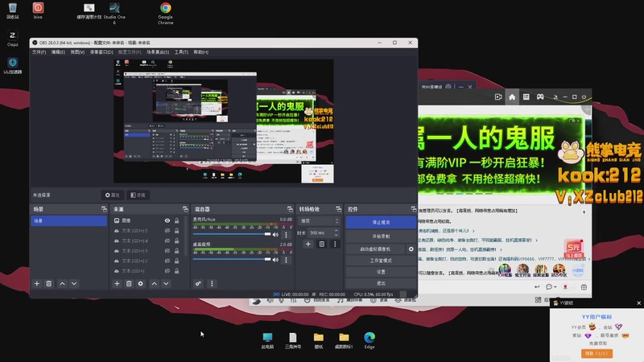Screen dimensions: 644x362
Task: Move the scene down in scenes panel
Action: click(74, 284)
